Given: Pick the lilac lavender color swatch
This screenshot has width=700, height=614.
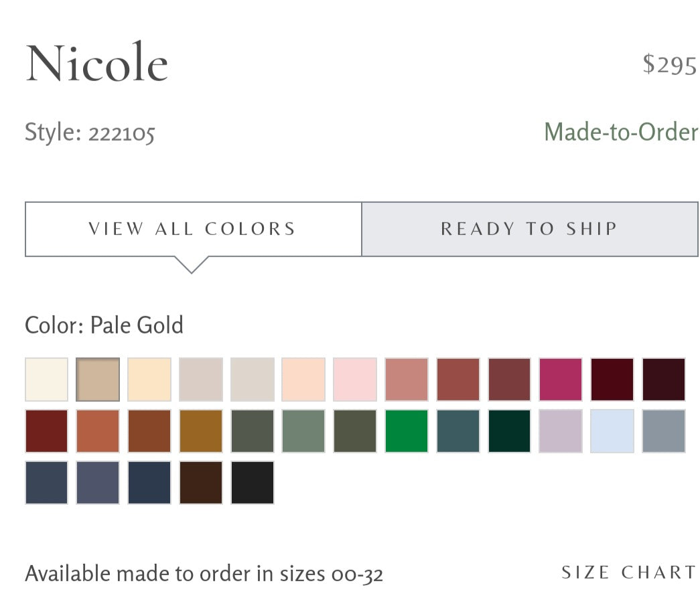Looking at the screenshot, I should (561, 431).
